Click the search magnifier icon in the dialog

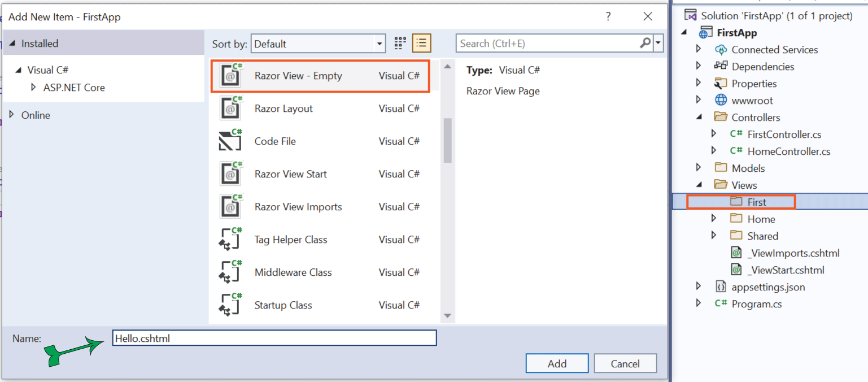click(645, 43)
